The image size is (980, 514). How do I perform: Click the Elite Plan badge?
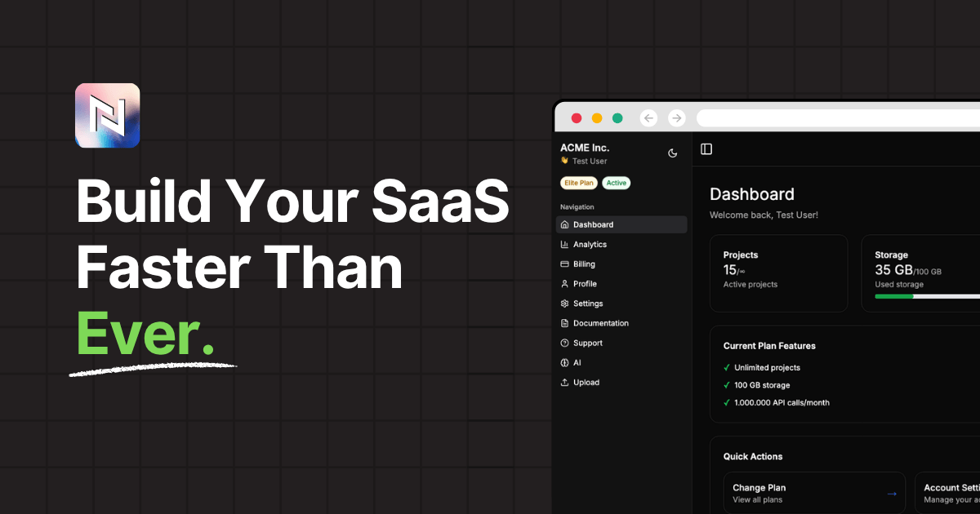579,183
